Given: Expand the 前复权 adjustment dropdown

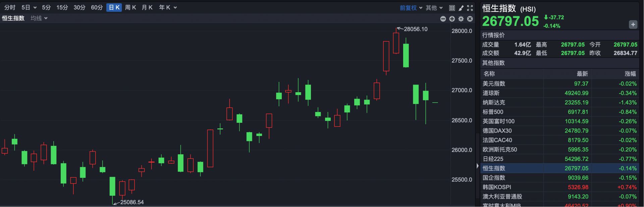Looking at the screenshot, I should [x=411, y=8].
